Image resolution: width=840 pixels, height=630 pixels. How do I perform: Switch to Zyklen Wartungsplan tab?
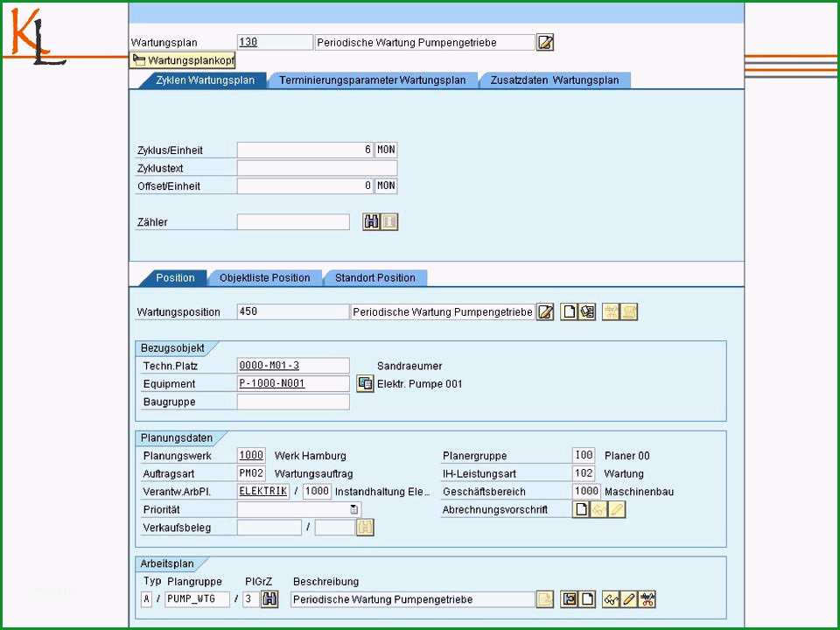point(205,80)
